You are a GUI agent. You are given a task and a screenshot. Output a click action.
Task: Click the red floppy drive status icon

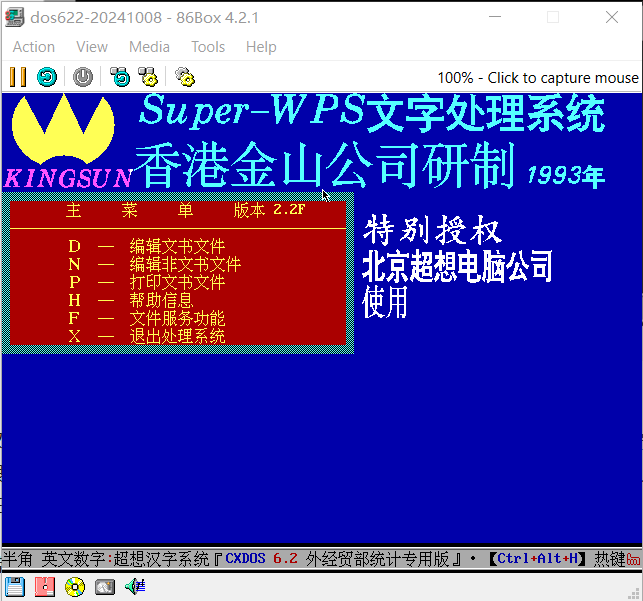pyautogui.click(x=44, y=586)
